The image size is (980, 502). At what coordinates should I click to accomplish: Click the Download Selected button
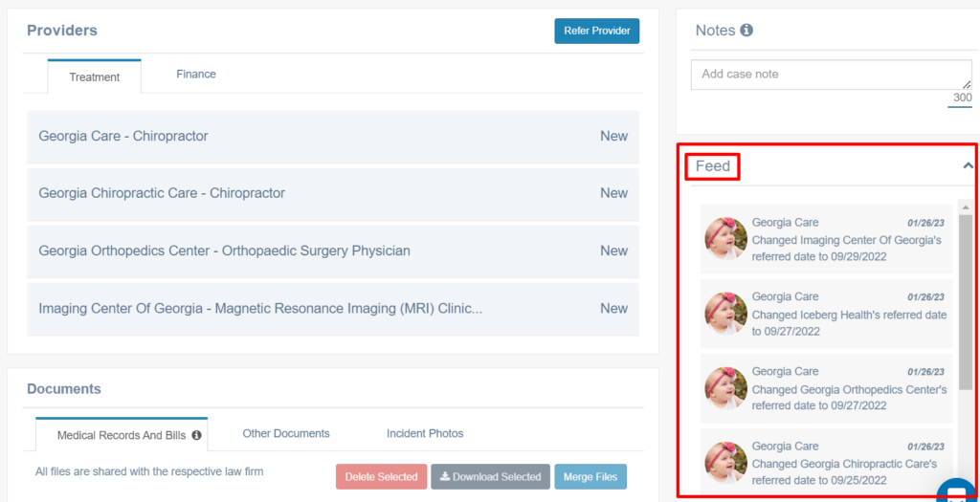pos(490,476)
